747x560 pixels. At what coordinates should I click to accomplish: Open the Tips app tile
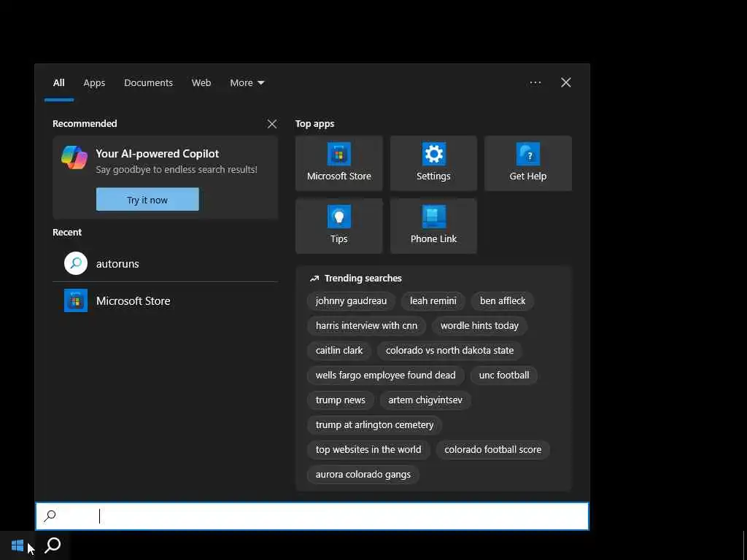(338, 226)
